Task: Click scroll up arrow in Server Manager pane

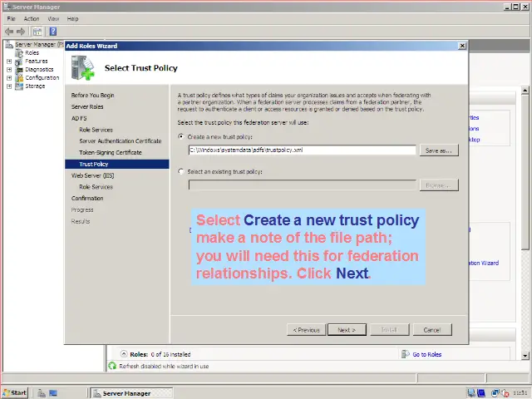Action: point(525,91)
